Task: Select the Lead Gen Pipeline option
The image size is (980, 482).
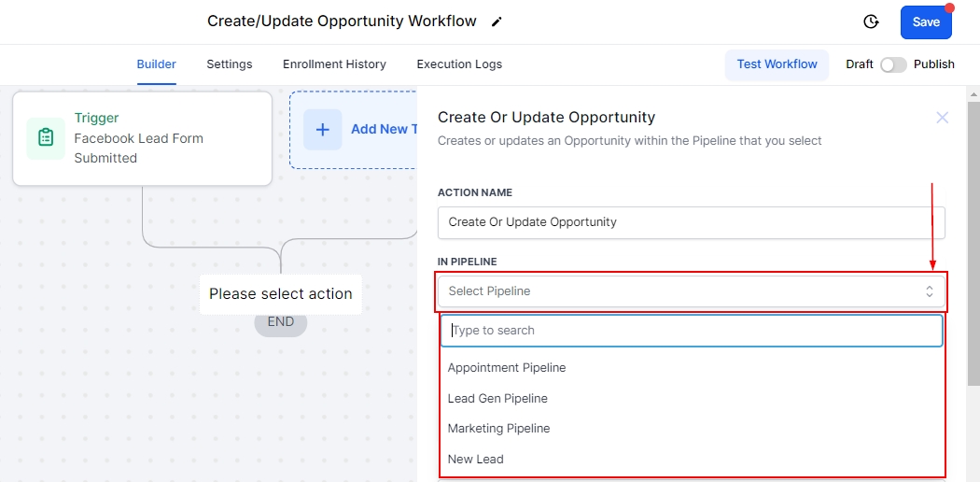Action: tap(497, 399)
